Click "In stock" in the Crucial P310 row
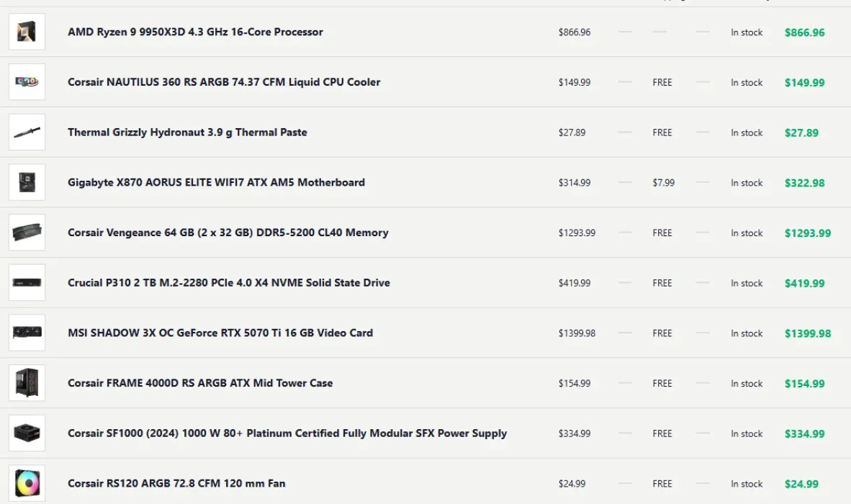The image size is (851, 504). 747,283
